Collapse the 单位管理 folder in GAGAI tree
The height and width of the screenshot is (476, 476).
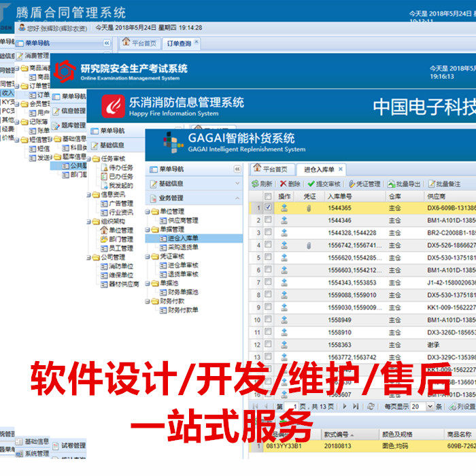(148, 211)
